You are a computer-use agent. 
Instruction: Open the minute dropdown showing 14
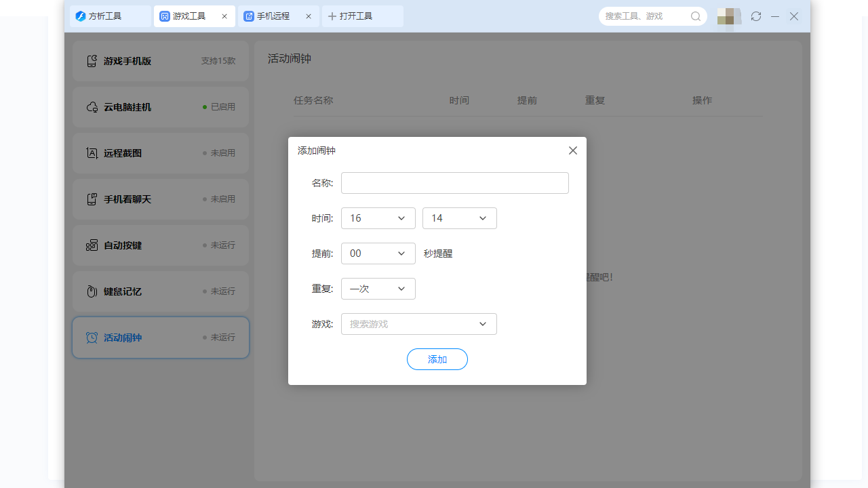pyautogui.click(x=459, y=218)
